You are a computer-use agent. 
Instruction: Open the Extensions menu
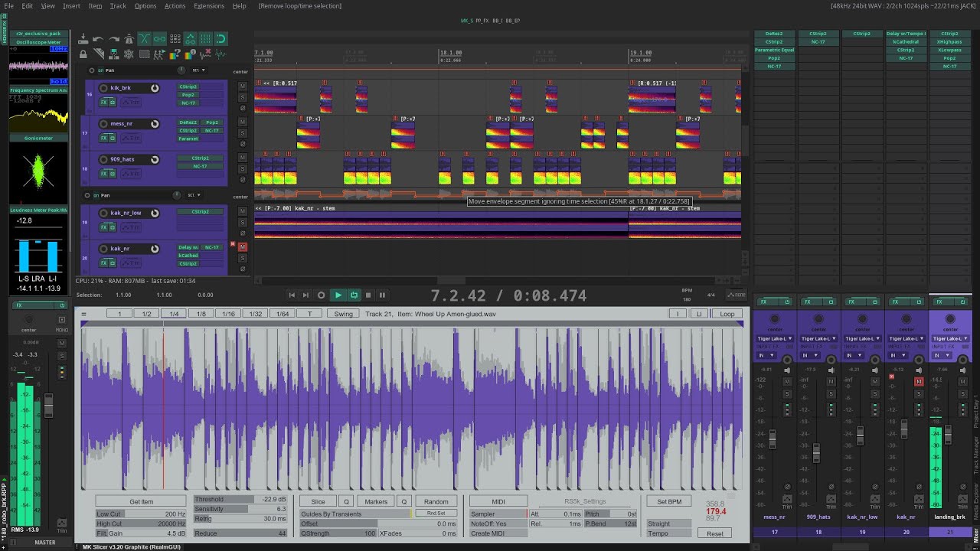click(x=209, y=5)
